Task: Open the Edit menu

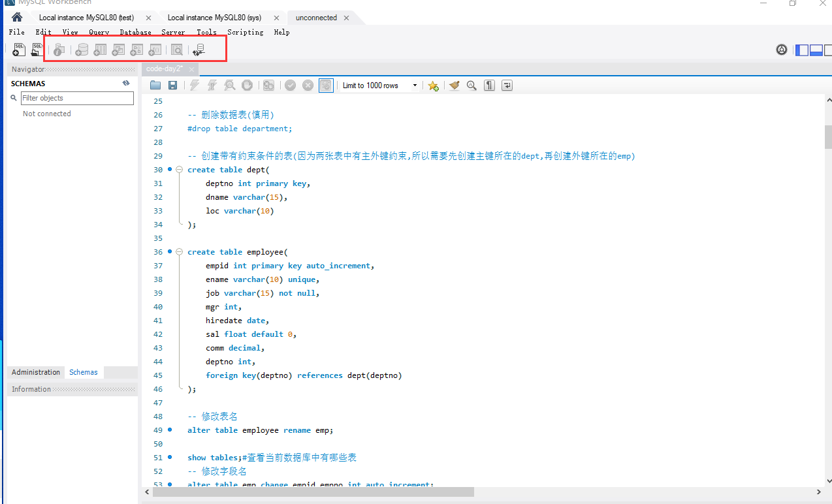Action: click(44, 32)
